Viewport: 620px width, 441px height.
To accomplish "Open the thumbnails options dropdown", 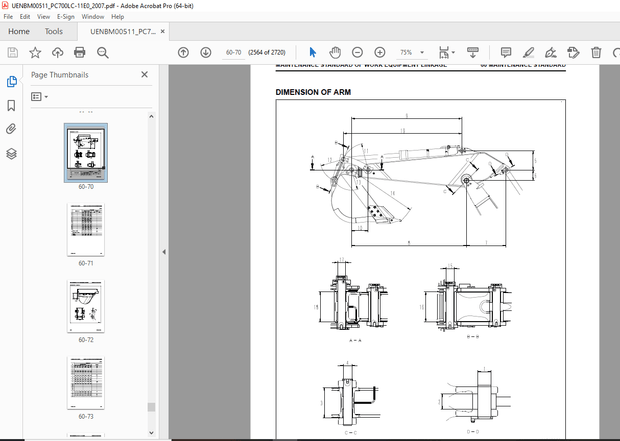I will click(x=40, y=97).
